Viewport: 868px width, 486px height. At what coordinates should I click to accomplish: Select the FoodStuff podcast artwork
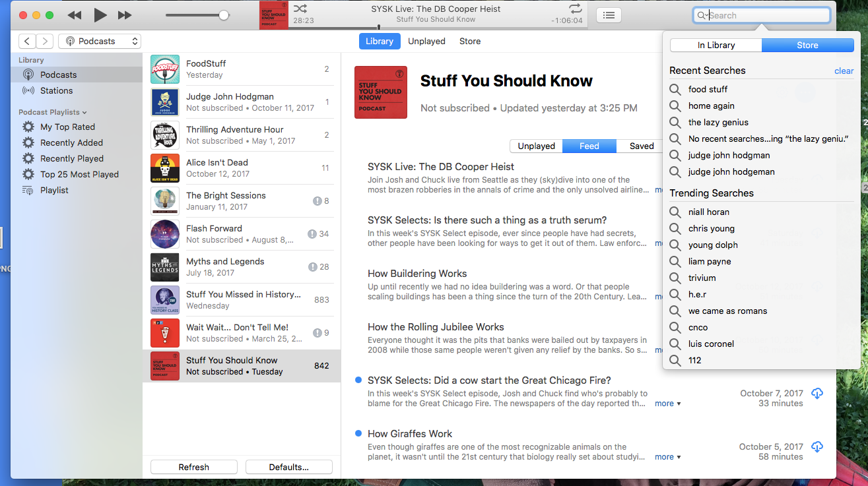point(165,69)
